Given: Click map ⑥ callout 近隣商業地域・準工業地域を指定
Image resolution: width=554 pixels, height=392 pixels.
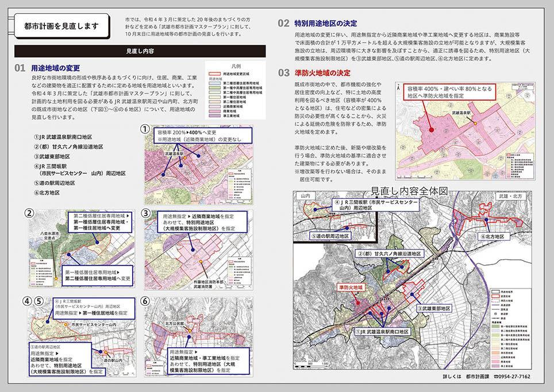Looking at the screenshot, I should [x=209, y=361].
